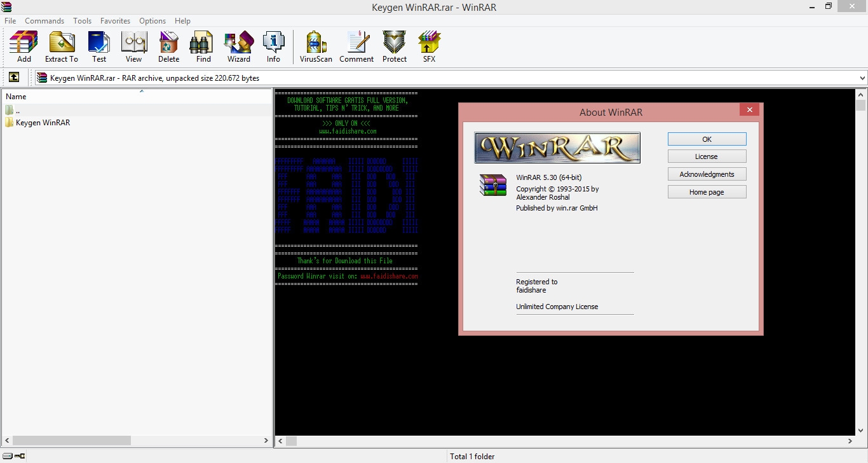The height and width of the screenshot is (463, 868).
Task: Select the Delete tool
Action: click(x=168, y=45)
